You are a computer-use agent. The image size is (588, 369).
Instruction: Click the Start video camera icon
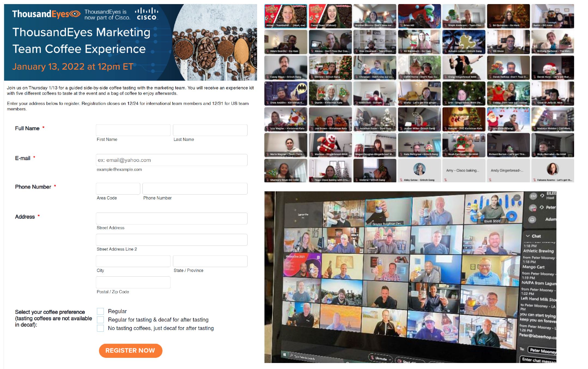400,361
